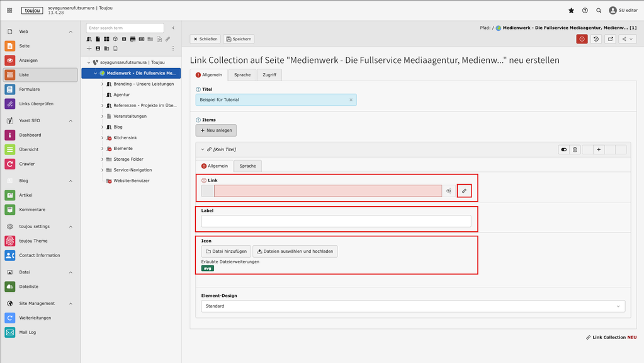644x363 pixels.
Task: Click into the Label input field
Action: (336, 221)
